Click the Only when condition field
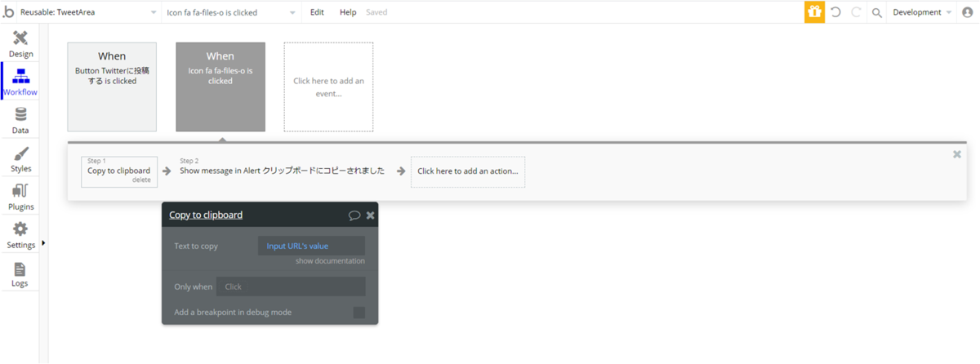980x364 pixels. tap(291, 286)
